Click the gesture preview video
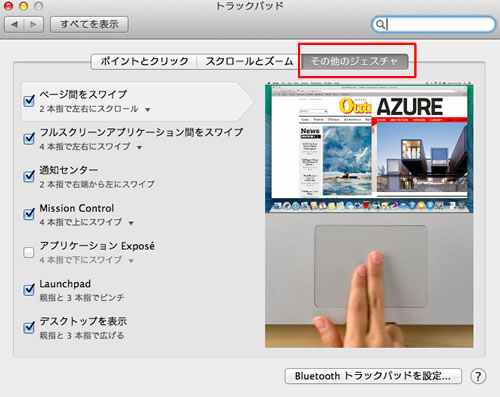 pyautogui.click(x=369, y=215)
